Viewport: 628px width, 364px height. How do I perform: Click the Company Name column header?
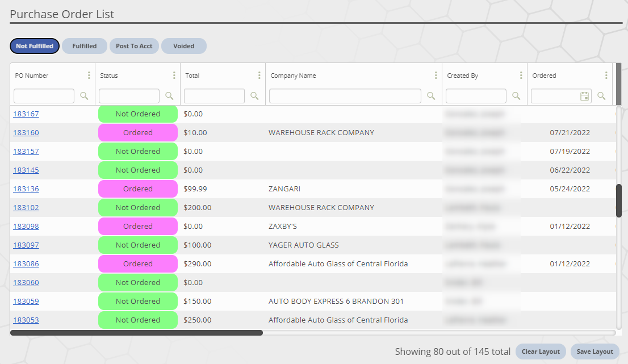click(293, 76)
